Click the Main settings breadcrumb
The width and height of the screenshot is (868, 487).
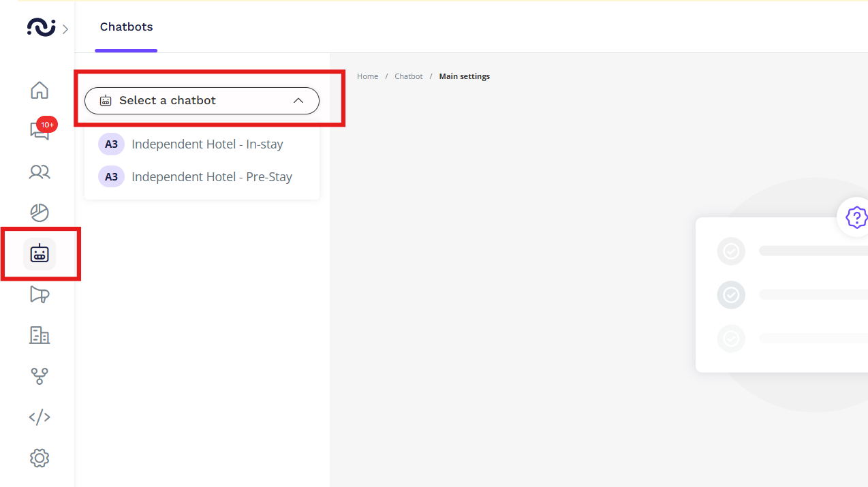[464, 76]
